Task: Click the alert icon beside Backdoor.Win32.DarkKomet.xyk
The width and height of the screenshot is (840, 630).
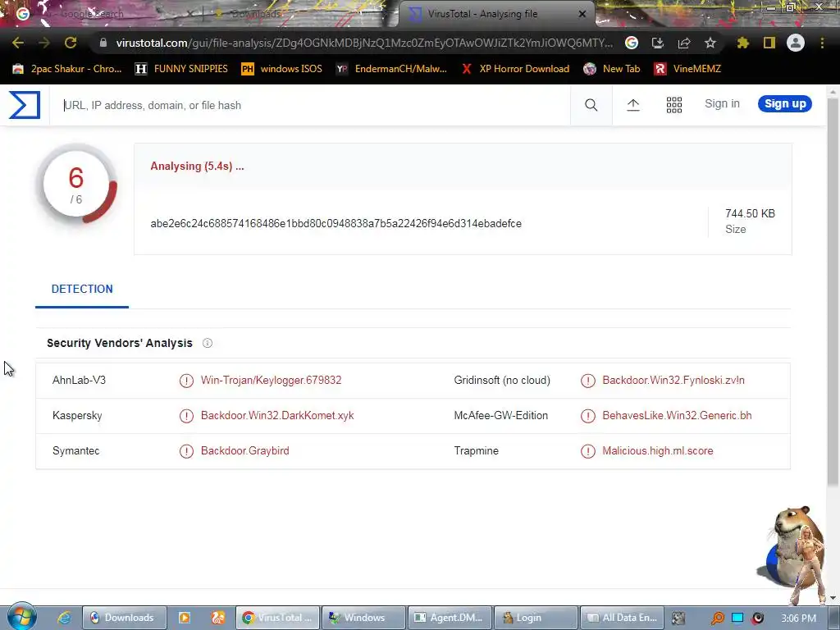Action: (186, 416)
